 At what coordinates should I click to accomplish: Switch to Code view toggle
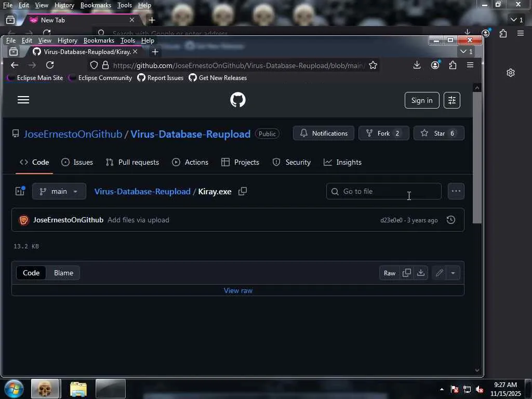[x=31, y=273]
